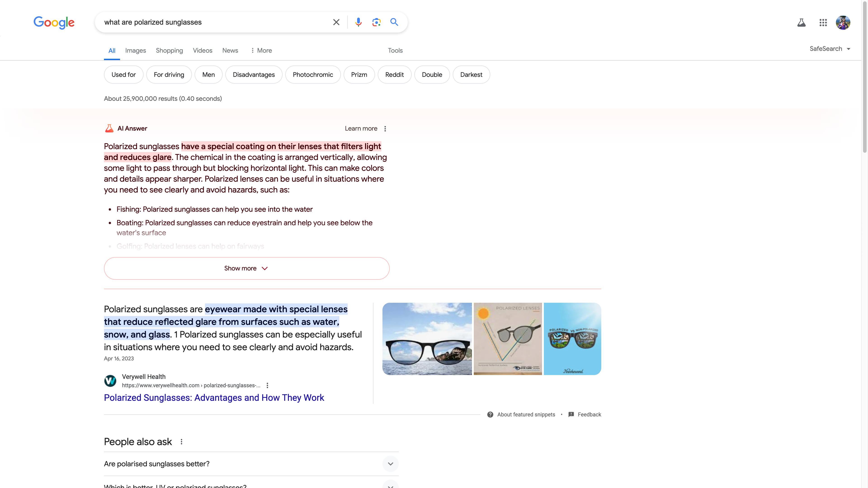The image size is (868, 488).
Task: Expand the AI Answer with Show more
Action: pyautogui.click(x=246, y=268)
